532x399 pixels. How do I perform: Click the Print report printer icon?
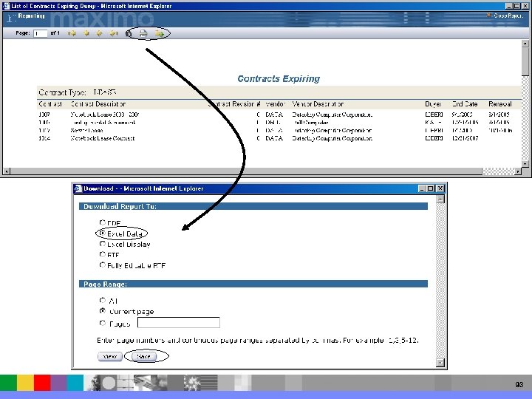point(143,33)
